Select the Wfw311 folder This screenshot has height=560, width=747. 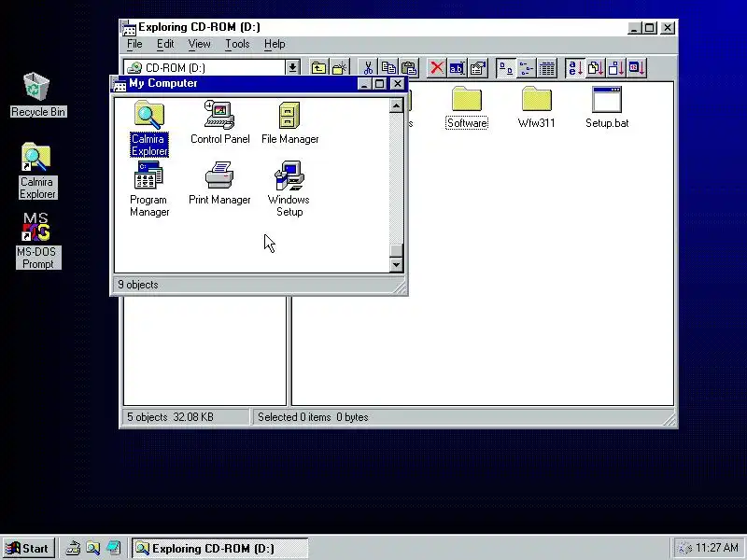click(x=536, y=107)
